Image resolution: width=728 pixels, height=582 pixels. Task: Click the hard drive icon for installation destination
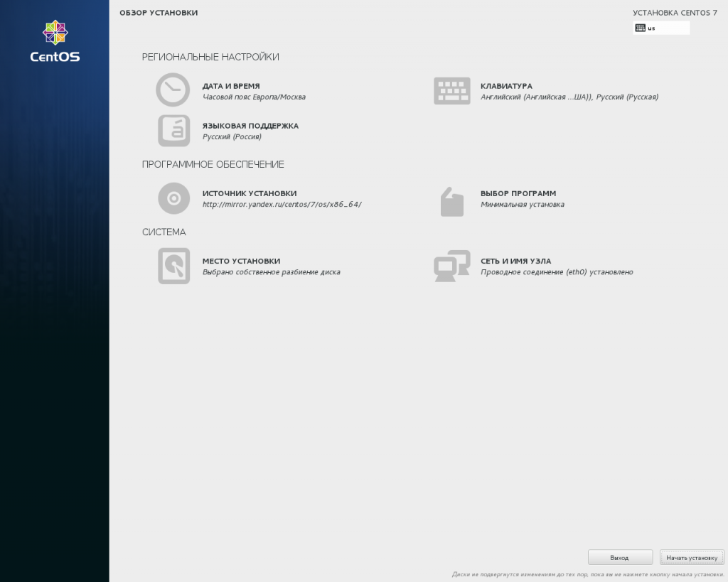(173, 266)
